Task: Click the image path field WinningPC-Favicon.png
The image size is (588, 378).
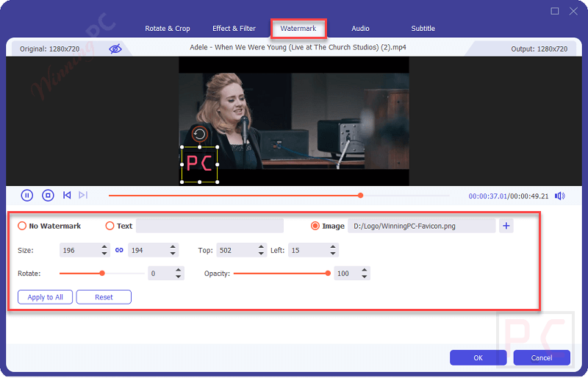Action: pyautogui.click(x=421, y=226)
